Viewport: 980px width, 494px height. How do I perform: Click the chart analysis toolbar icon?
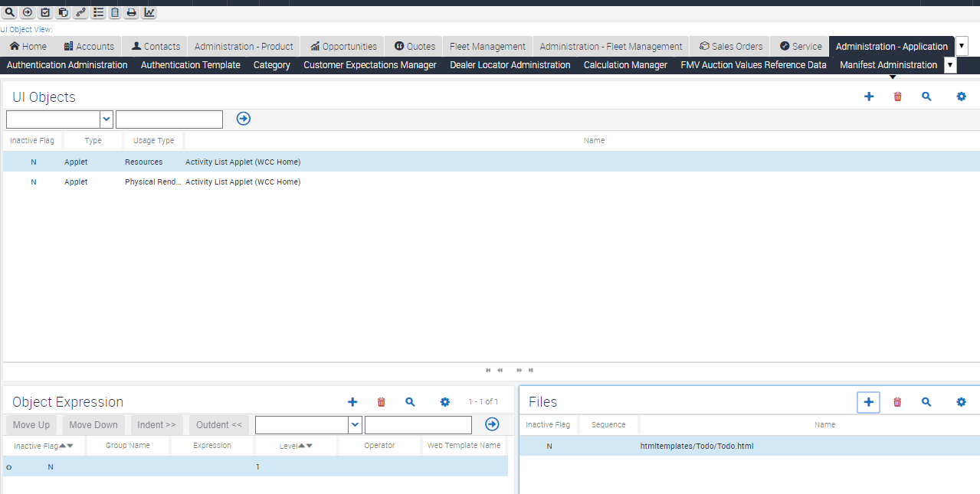click(149, 12)
